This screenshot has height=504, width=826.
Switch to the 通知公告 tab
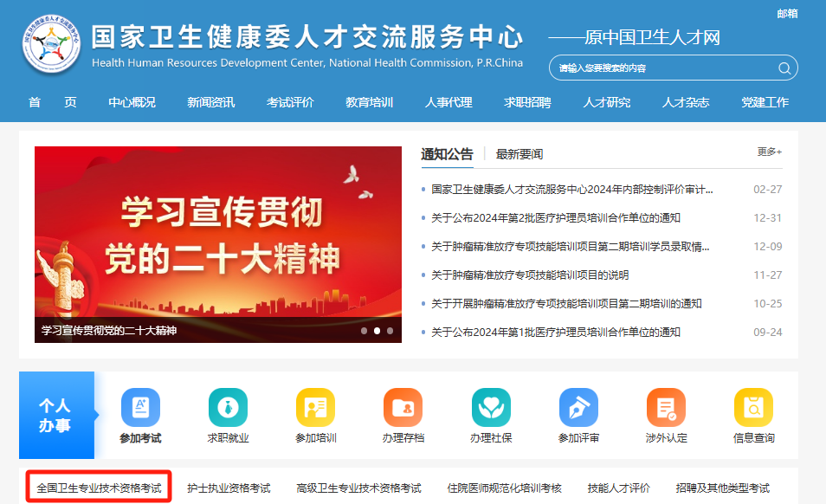(x=447, y=154)
